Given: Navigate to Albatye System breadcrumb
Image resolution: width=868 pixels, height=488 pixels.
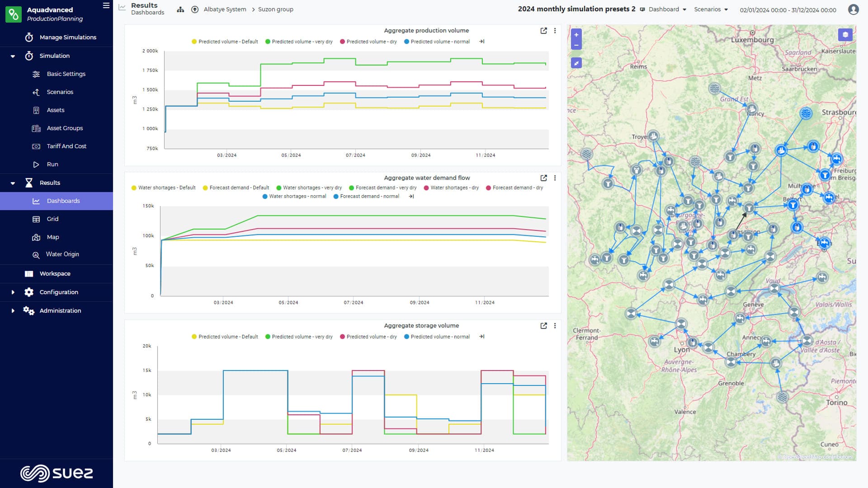Looking at the screenshot, I should [225, 9].
